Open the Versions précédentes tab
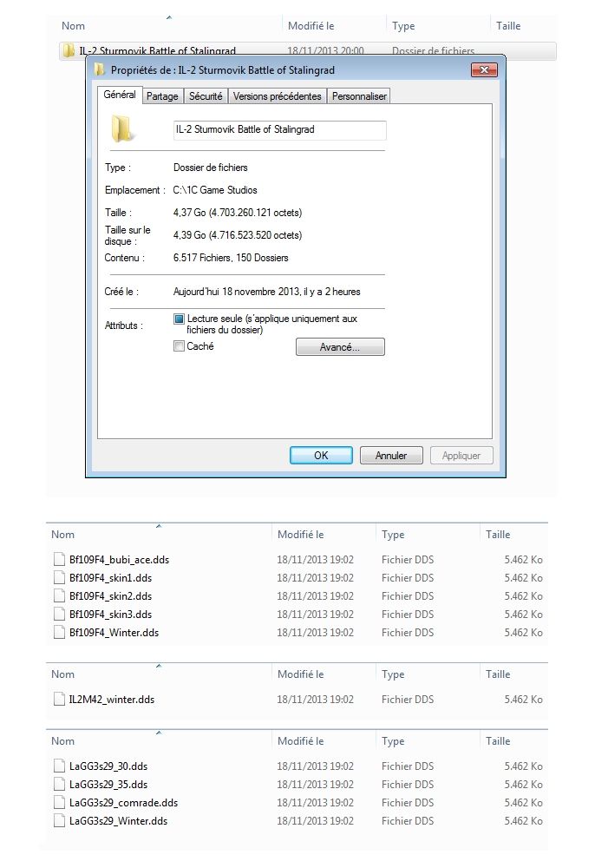This screenshot has width=595, height=868. (x=277, y=96)
